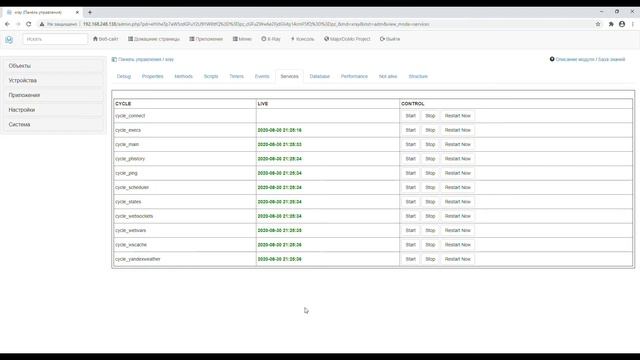Open the browser extensions puzzle icon
640x360 pixels.
[611, 24]
